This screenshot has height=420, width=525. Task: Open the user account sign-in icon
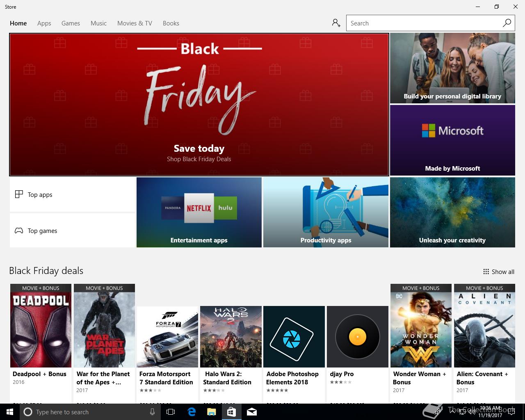336,23
